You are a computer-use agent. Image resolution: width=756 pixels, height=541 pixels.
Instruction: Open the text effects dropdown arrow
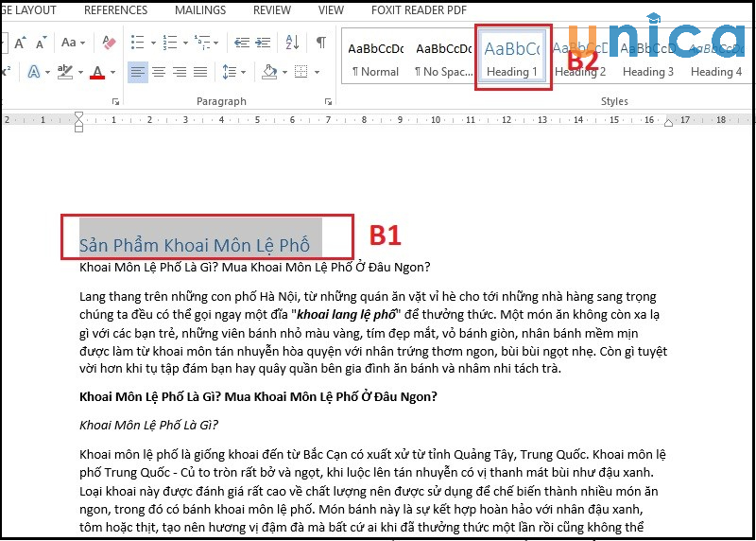(47, 73)
